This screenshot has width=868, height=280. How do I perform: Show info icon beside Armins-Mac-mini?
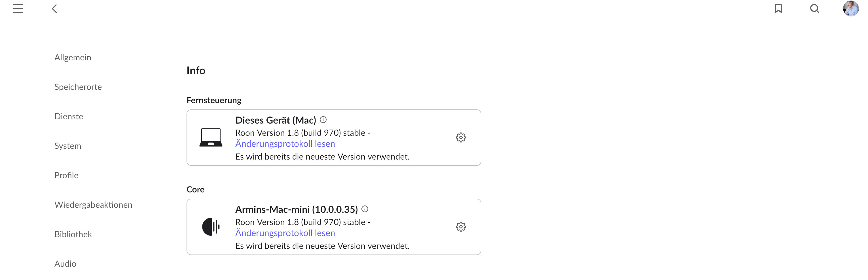[365, 209]
